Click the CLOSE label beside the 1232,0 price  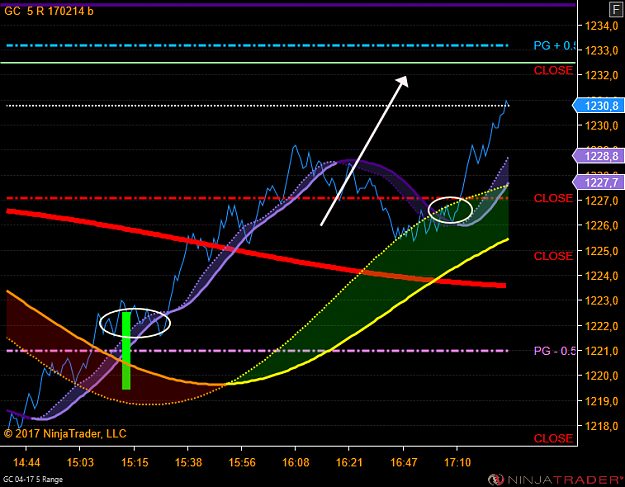[x=553, y=71]
